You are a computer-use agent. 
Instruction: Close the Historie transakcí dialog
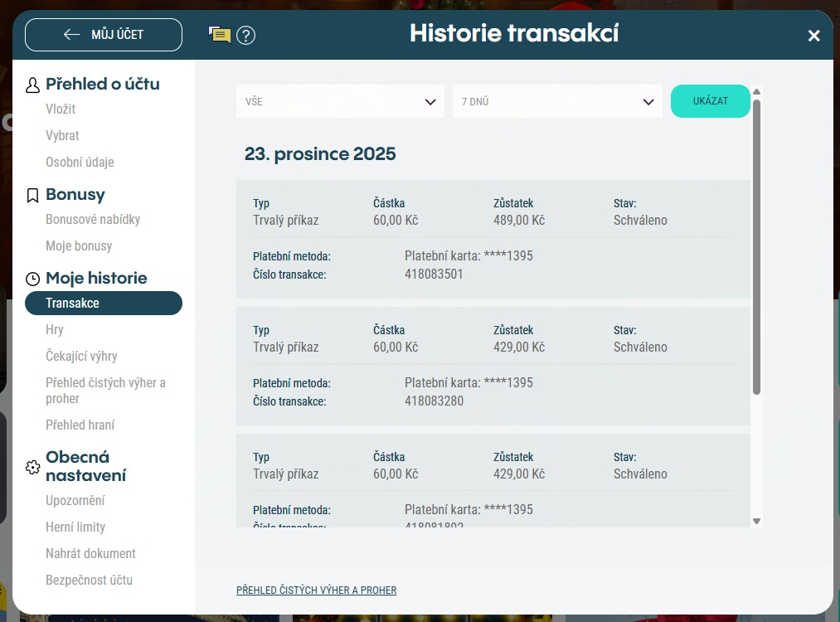[x=813, y=35]
